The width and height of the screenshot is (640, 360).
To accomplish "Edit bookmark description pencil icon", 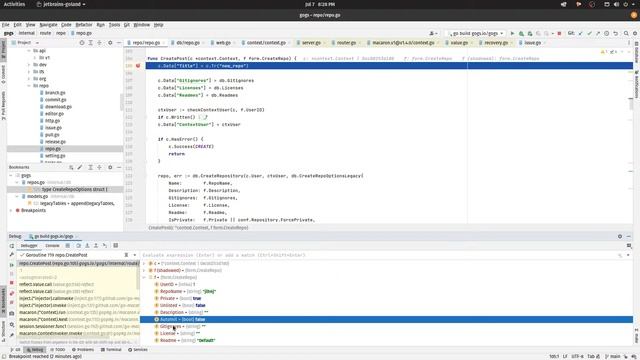I will (80, 167).
